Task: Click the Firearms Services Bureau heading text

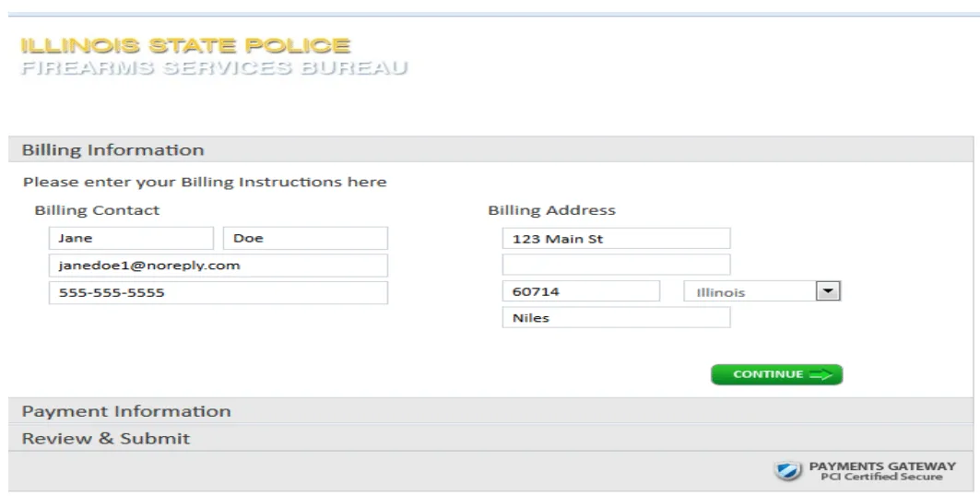Action: (x=214, y=67)
